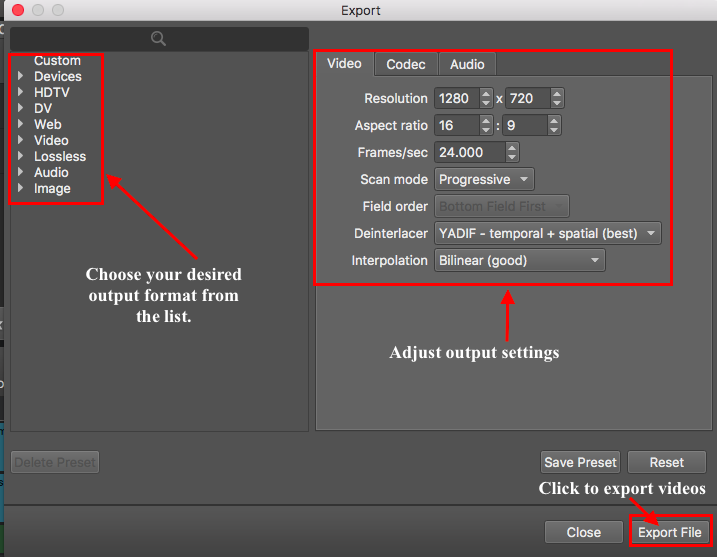
Task: Open the Scan mode dropdown
Action: (x=484, y=179)
